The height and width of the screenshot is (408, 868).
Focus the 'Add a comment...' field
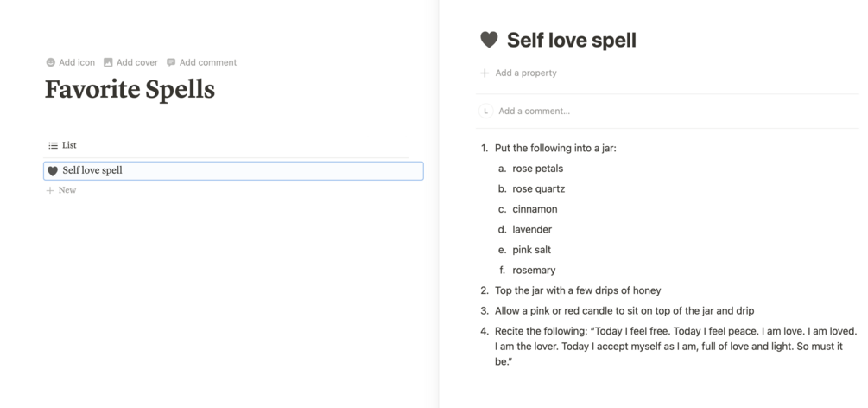[534, 111]
